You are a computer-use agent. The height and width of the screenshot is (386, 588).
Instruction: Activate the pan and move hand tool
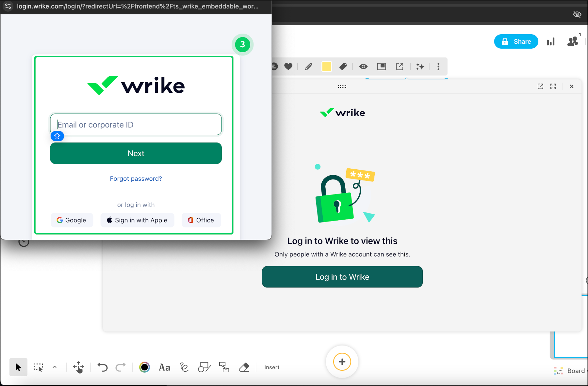point(78,367)
